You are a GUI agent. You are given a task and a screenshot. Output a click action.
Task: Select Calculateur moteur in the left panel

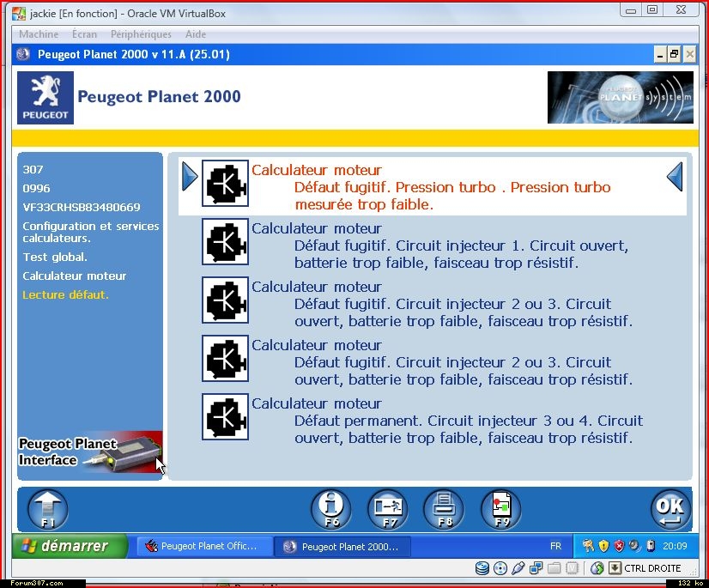pyautogui.click(x=74, y=276)
